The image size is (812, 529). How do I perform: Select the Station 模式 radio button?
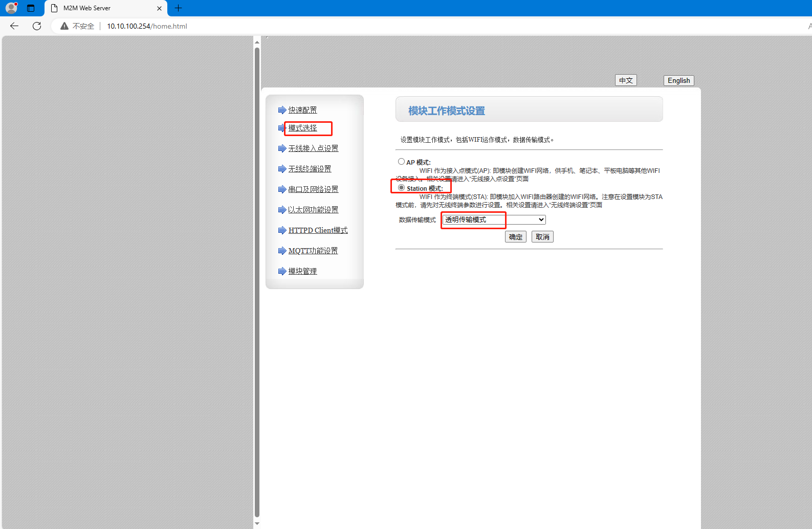[401, 188]
